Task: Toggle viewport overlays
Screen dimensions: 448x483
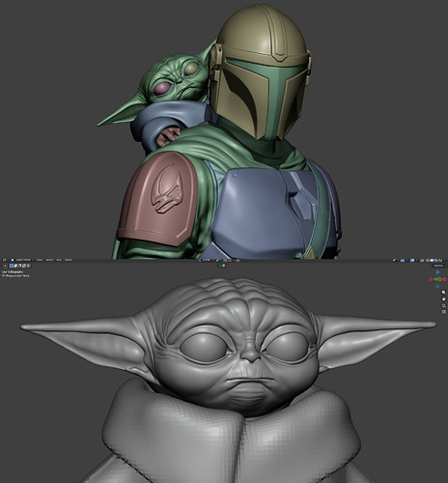Action: [x=412, y=261]
